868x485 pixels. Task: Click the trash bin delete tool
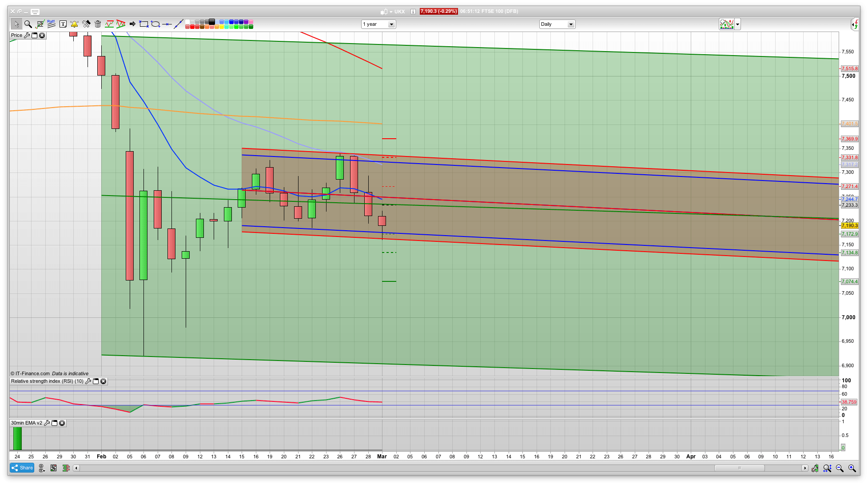(x=98, y=24)
